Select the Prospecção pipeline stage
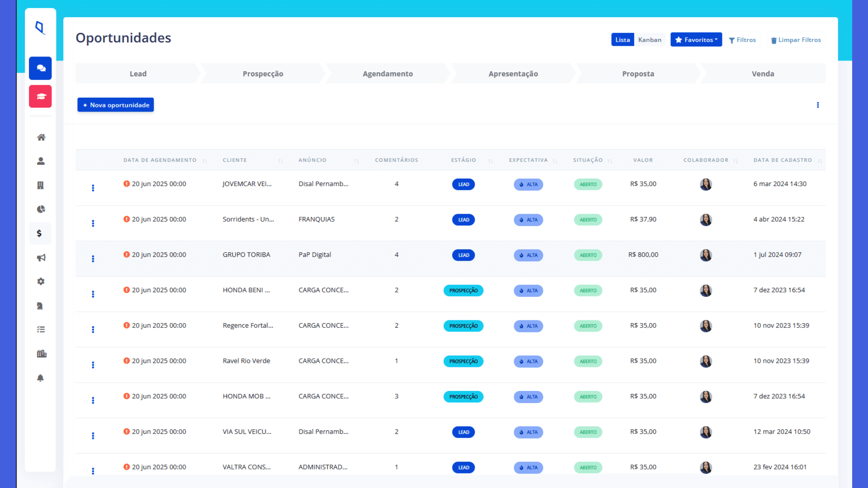This screenshot has height=488, width=868. pyautogui.click(x=263, y=74)
